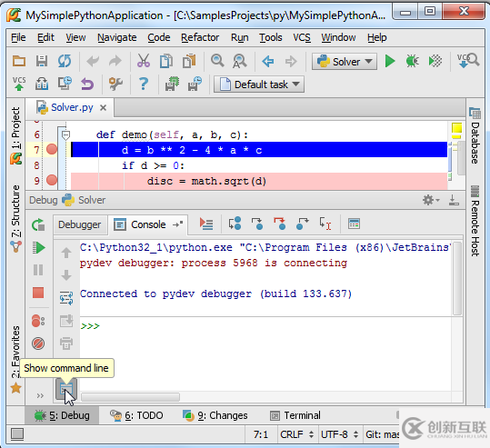Open project folder icon in toolbar

(19, 61)
